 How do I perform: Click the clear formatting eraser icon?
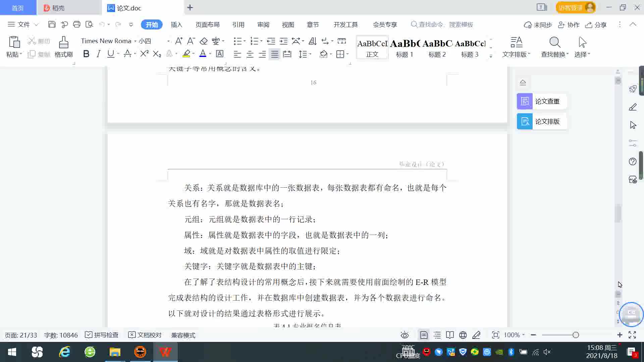(204, 41)
